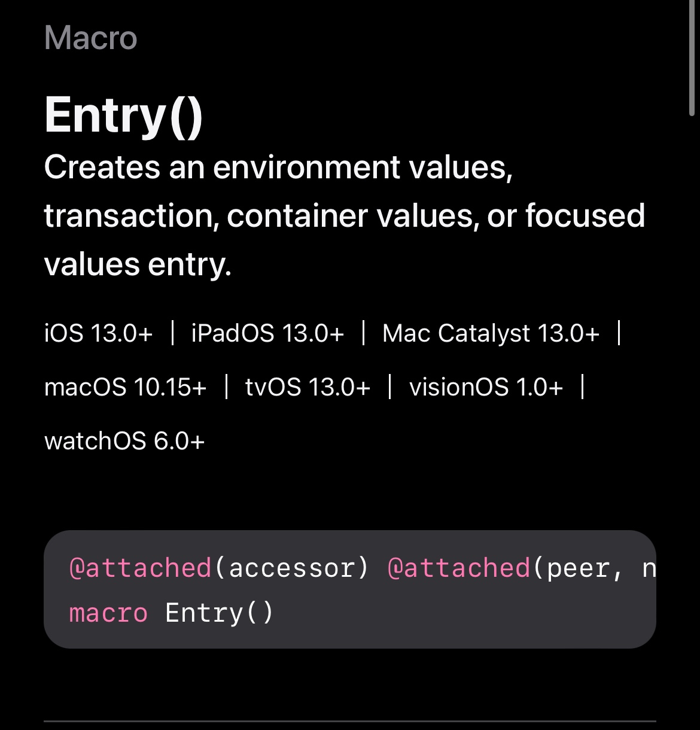Click the tvOS 13.0+ availability item
Viewport: 700px width, 730px height.
[308, 387]
